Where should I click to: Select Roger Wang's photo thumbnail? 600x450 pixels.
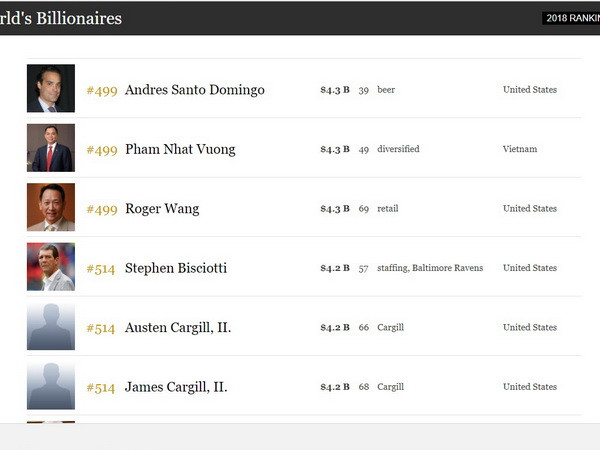point(50,208)
